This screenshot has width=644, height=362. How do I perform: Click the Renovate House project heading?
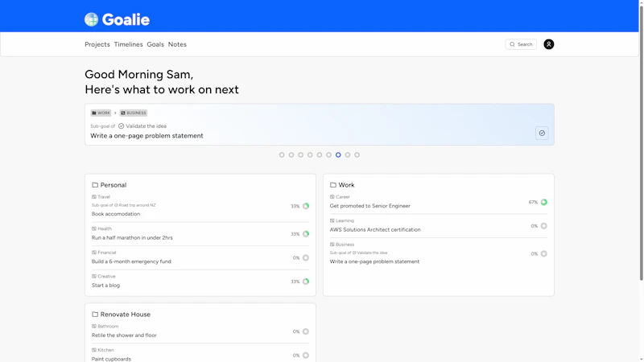point(126,315)
